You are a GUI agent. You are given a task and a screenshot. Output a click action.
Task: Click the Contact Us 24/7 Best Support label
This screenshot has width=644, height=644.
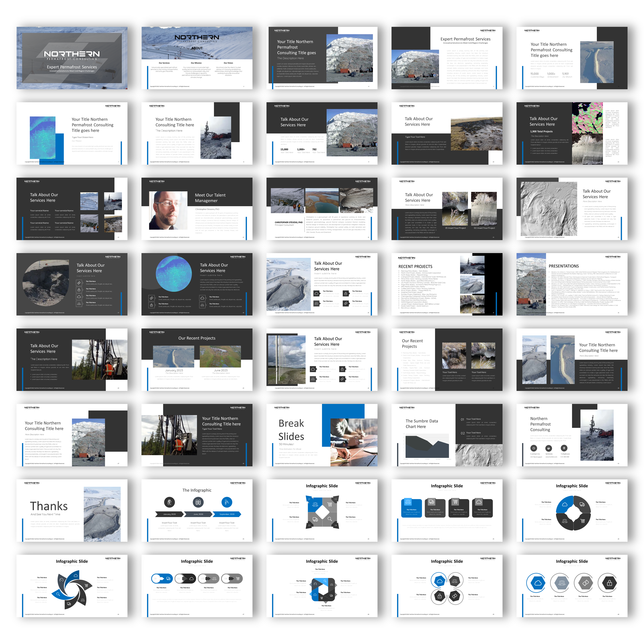[x=536, y=457]
